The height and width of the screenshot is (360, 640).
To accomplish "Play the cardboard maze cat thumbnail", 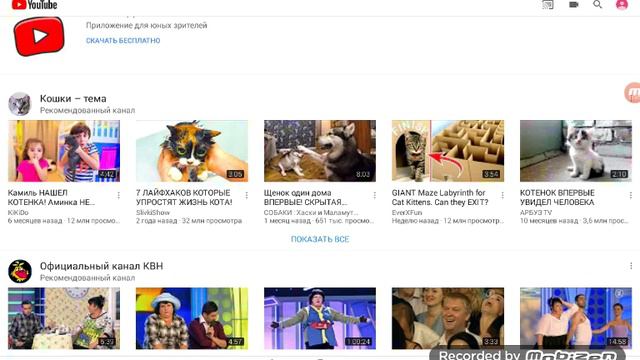I will [448, 151].
